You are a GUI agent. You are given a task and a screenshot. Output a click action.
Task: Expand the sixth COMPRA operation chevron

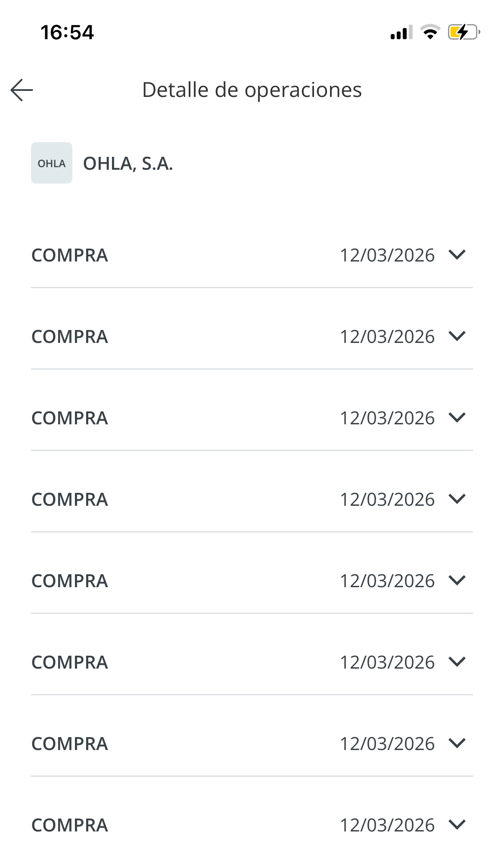(x=457, y=662)
